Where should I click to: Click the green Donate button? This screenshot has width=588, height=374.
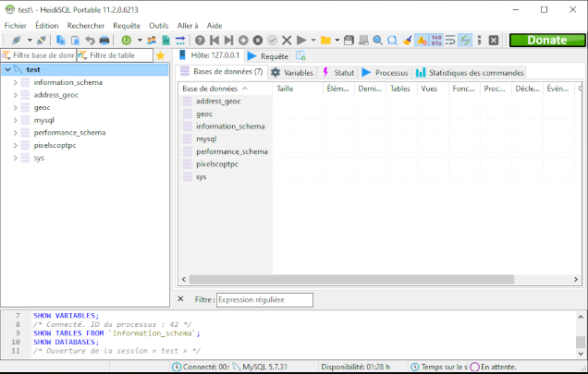coord(547,40)
